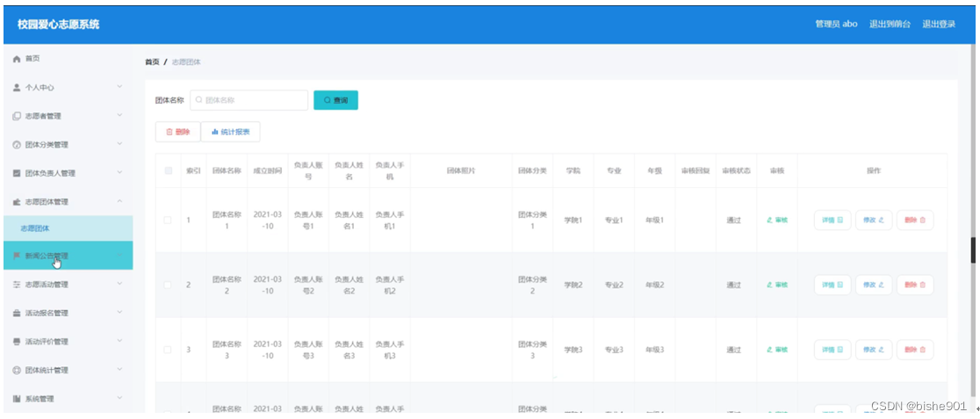Image resolution: width=980 pixels, height=419 pixels.
Task: Expand 团体统计管理 using its chevron
Action: (x=119, y=370)
